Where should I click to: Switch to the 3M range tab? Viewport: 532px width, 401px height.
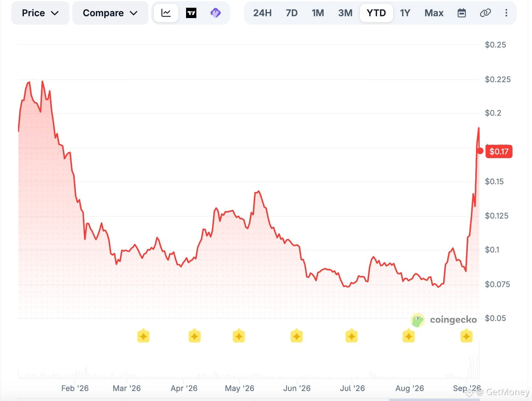pyautogui.click(x=346, y=13)
